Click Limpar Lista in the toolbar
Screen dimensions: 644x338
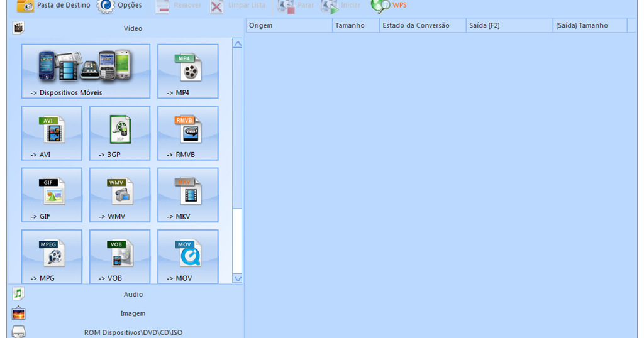click(x=237, y=6)
